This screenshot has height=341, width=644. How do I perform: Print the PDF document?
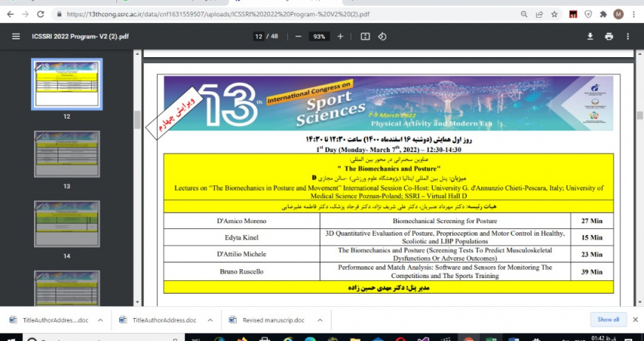609,36
